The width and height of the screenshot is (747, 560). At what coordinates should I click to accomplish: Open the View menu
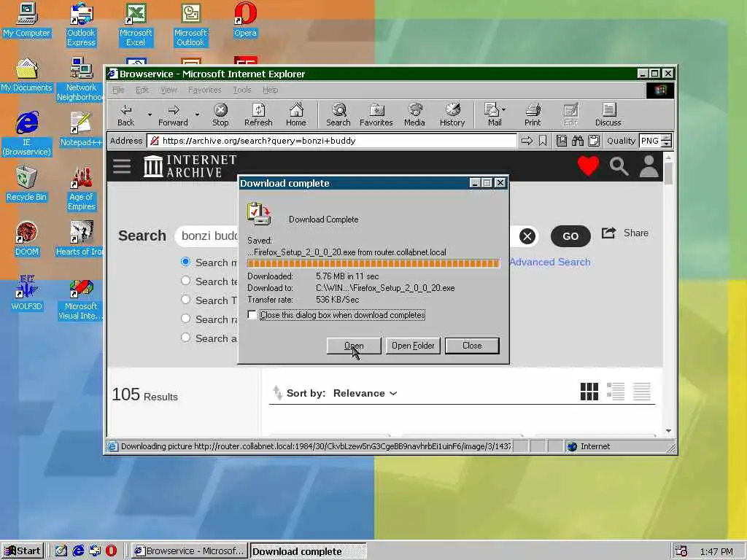tap(169, 90)
